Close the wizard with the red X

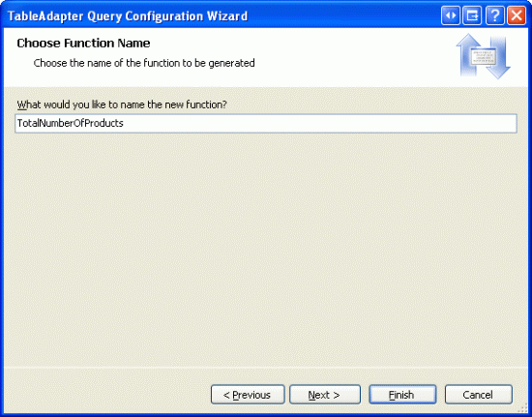click(517, 15)
